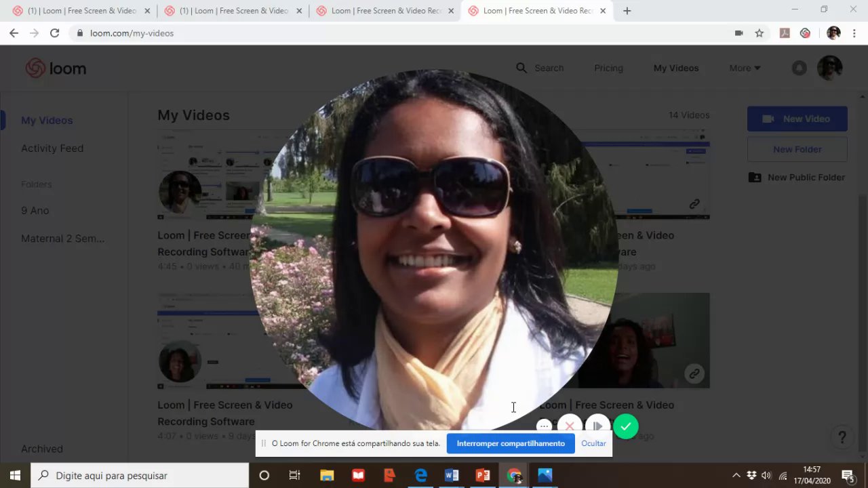Open Cortana circle on taskbar
The height and width of the screenshot is (488, 868).
[x=264, y=475]
